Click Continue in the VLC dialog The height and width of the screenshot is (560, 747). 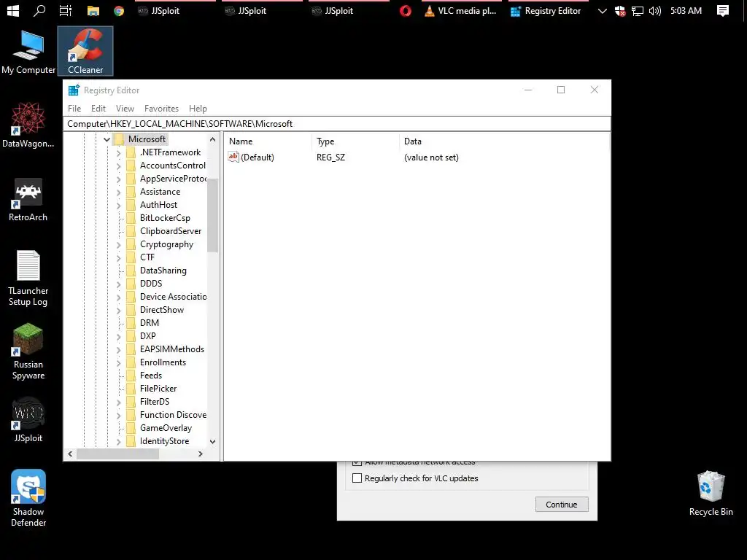click(562, 505)
